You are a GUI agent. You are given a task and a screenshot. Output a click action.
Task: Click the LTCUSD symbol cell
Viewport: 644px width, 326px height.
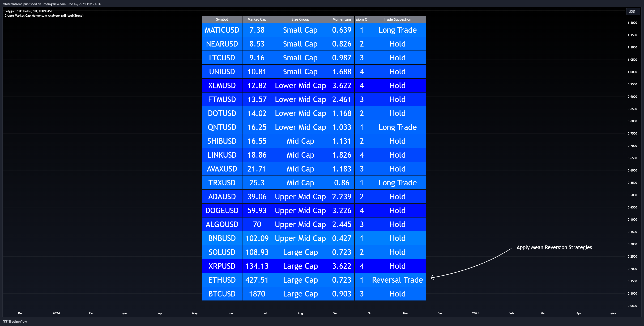tap(222, 58)
